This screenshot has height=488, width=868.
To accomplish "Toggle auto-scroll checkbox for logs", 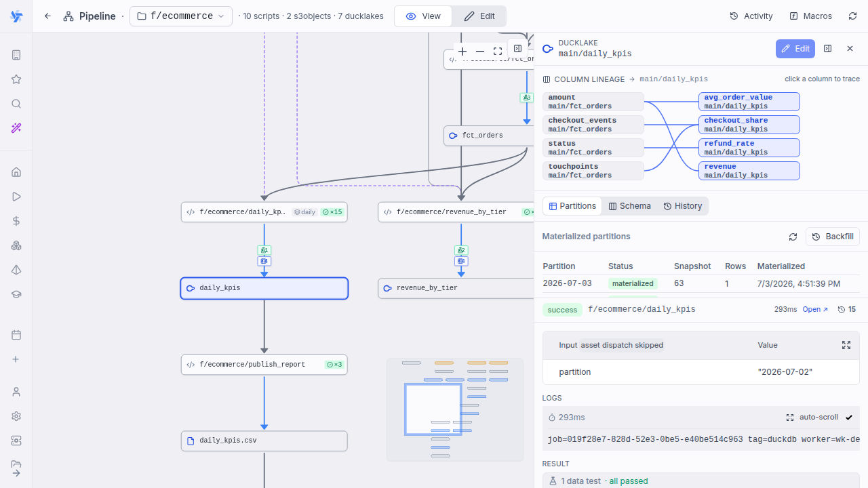I will (849, 418).
